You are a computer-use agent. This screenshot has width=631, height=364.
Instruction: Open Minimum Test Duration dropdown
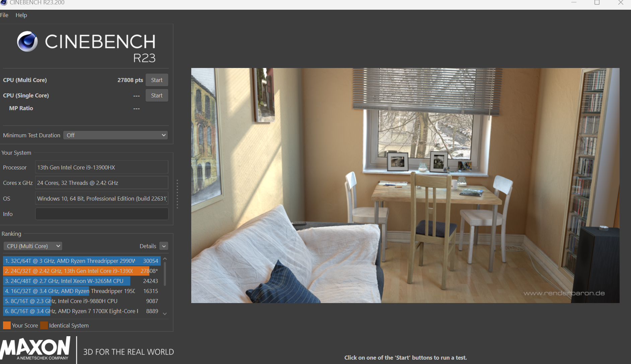(x=116, y=135)
